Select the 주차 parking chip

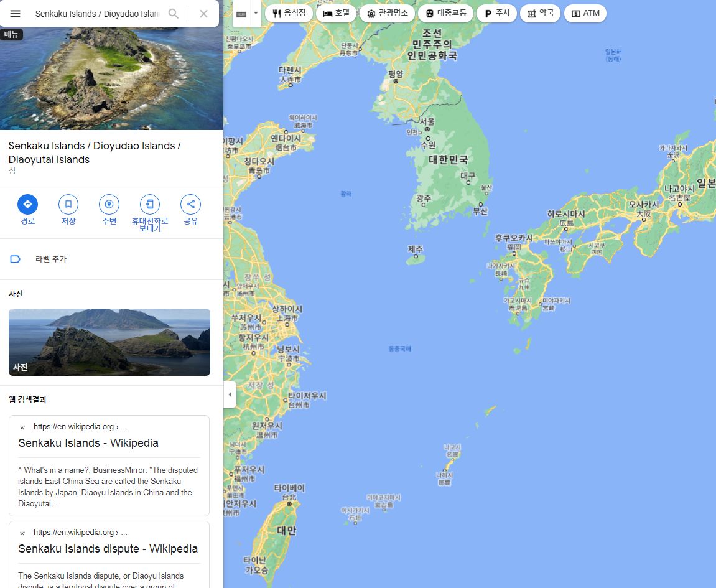pyautogui.click(x=497, y=13)
